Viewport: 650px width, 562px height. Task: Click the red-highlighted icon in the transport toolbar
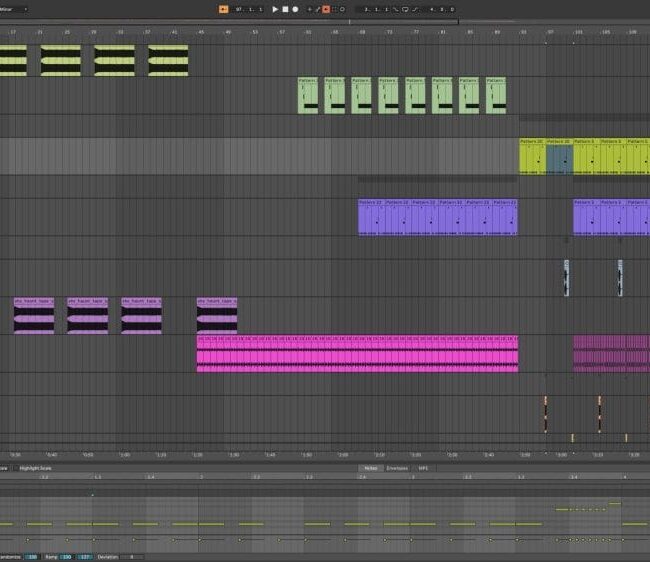tap(326, 9)
